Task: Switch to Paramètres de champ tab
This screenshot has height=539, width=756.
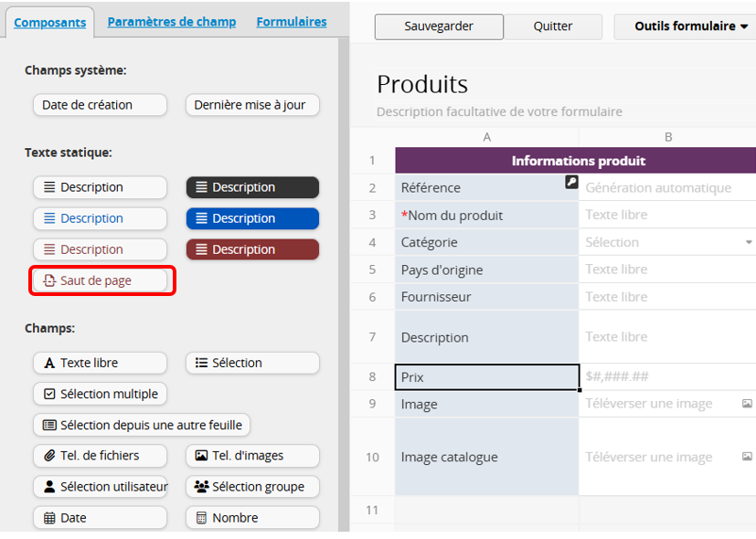Action: point(172,22)
